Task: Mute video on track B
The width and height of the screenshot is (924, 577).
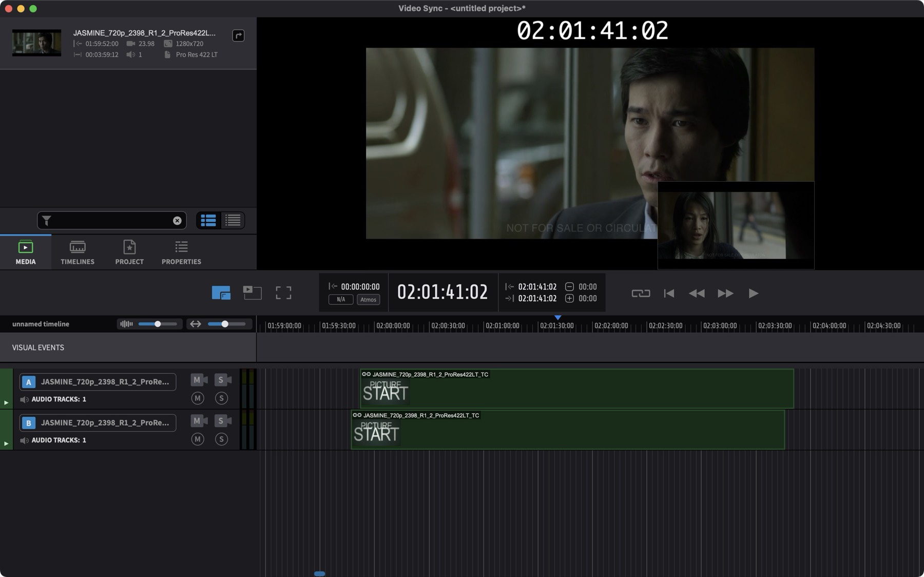Action: [x=199, y=421]
